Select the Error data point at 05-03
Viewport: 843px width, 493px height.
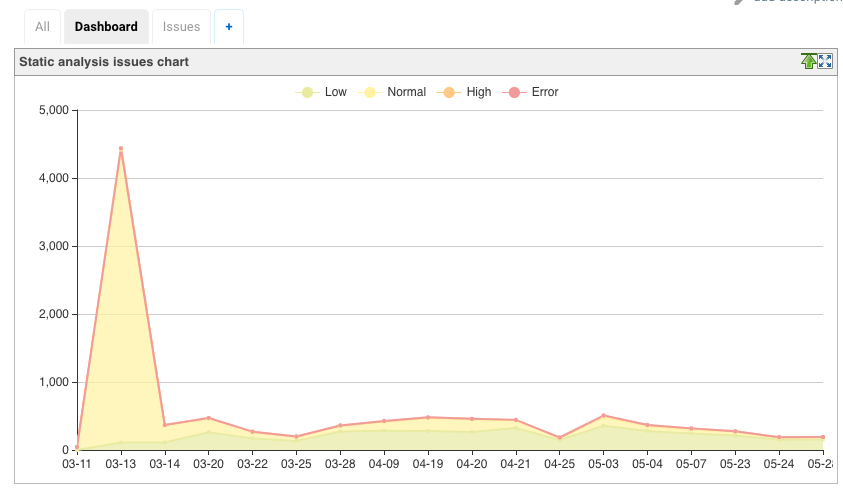click(604, 415)
